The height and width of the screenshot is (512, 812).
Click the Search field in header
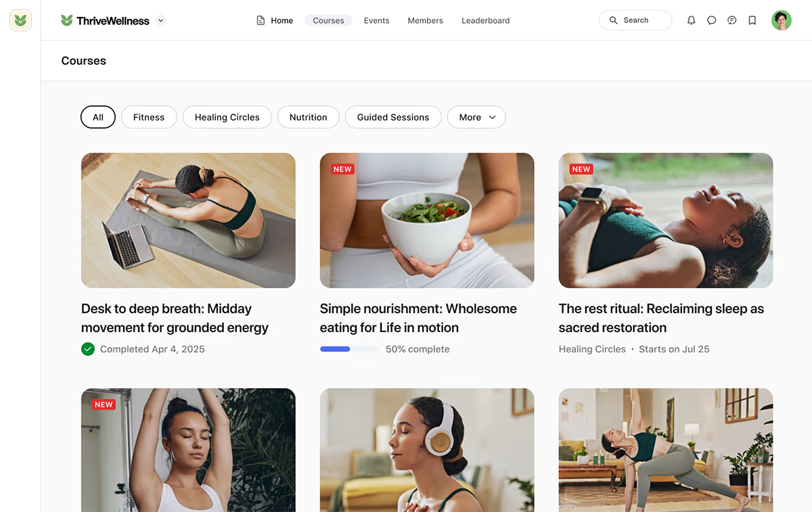coord(635,20)
